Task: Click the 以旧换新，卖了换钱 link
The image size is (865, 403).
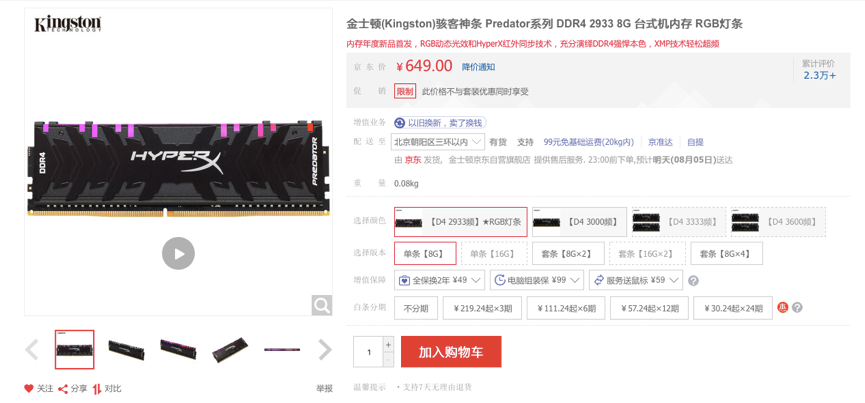Action: coord(440,122)
